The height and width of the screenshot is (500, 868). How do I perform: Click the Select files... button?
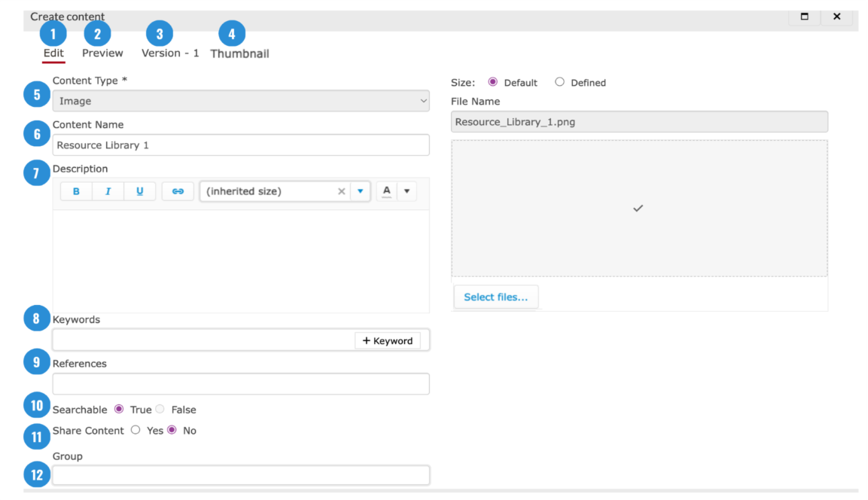pyautogui.click(x=496, y=297)
